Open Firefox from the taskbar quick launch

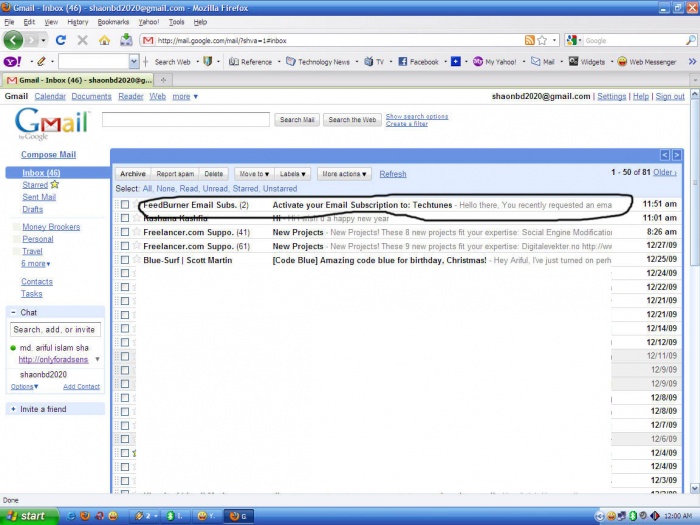point(84,516)
